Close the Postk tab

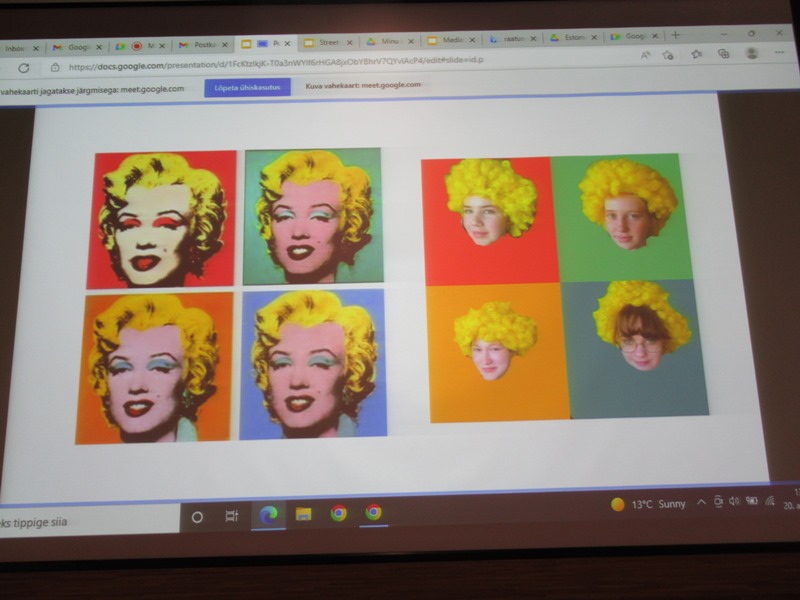point(224,45)
